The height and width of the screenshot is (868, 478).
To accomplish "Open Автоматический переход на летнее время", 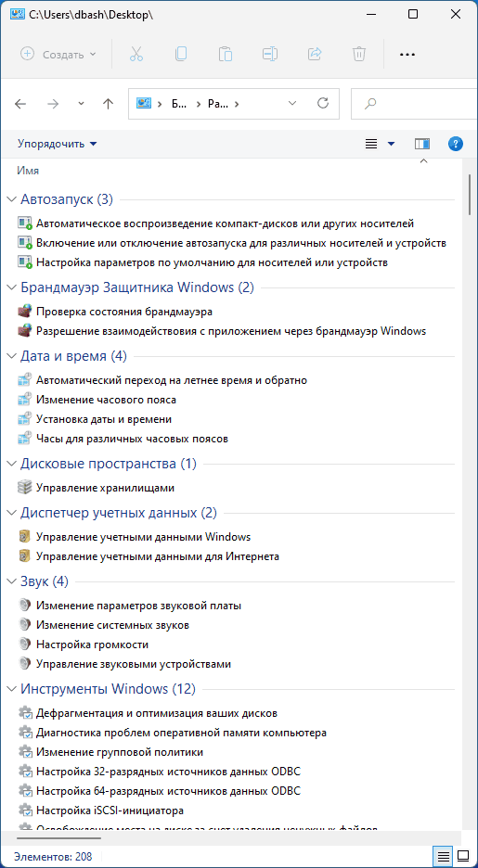I will click(x=172, y=380).
